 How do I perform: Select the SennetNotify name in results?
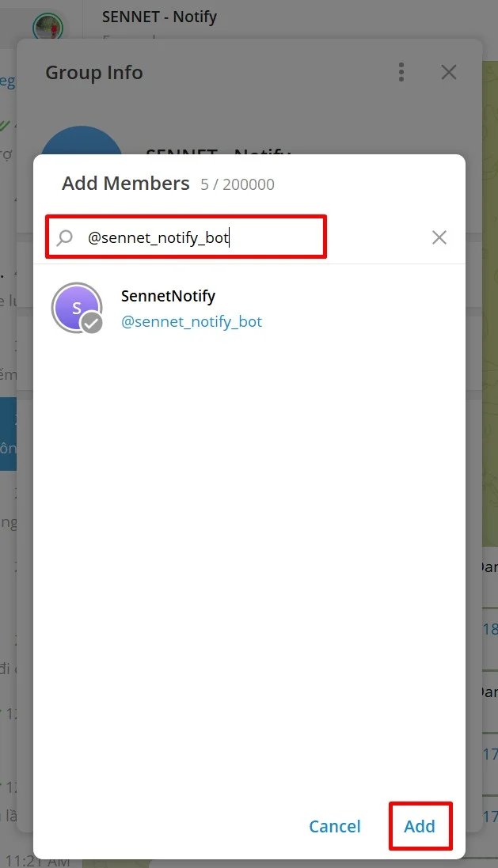click(x=168, y=296)
